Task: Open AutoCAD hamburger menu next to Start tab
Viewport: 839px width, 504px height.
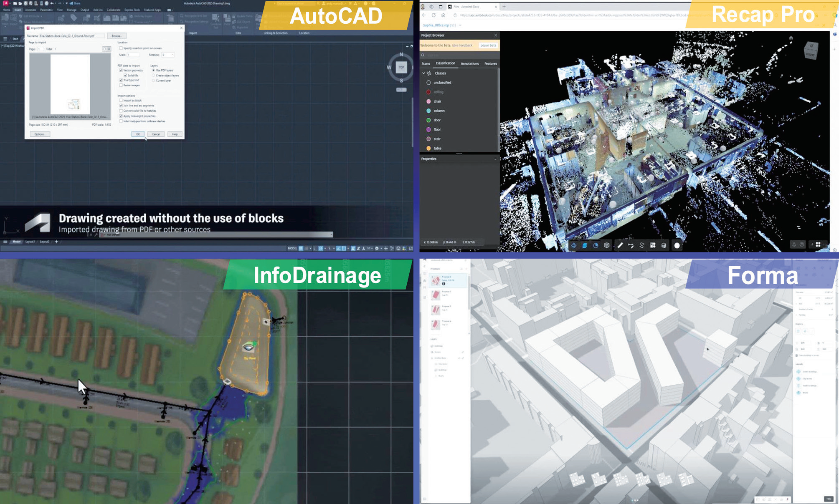Action: [x=5, y=39]
